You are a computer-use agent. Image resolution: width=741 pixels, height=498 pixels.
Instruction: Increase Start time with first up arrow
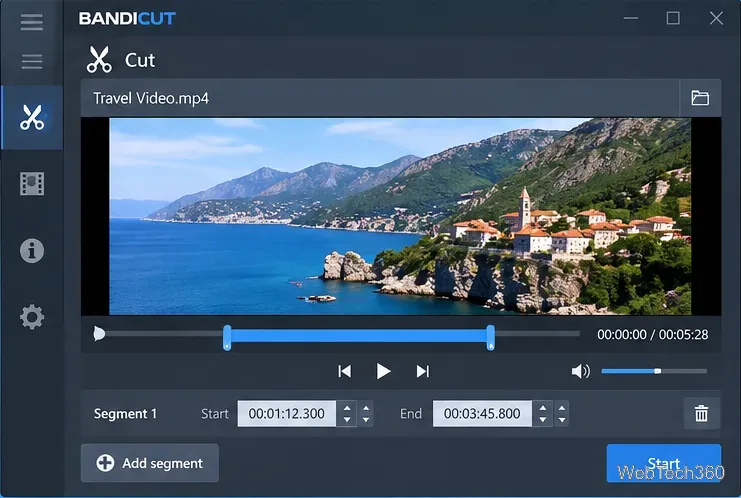click(x=347, y=408)
